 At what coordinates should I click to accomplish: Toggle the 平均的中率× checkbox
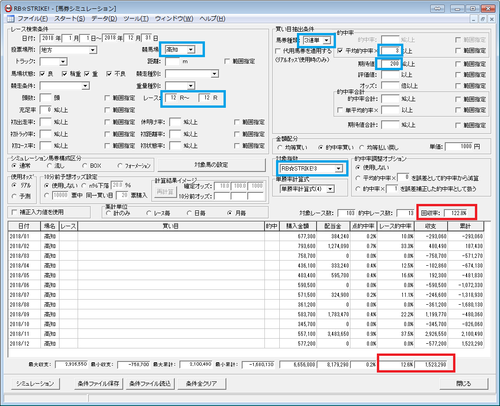[340, 51]
